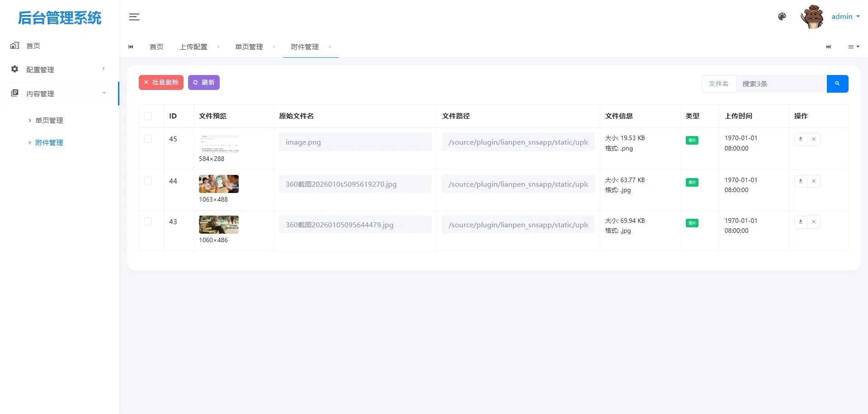Delete attachment with ID 44
Viewport: 868px width, 414px height.
tap(813, 181)
